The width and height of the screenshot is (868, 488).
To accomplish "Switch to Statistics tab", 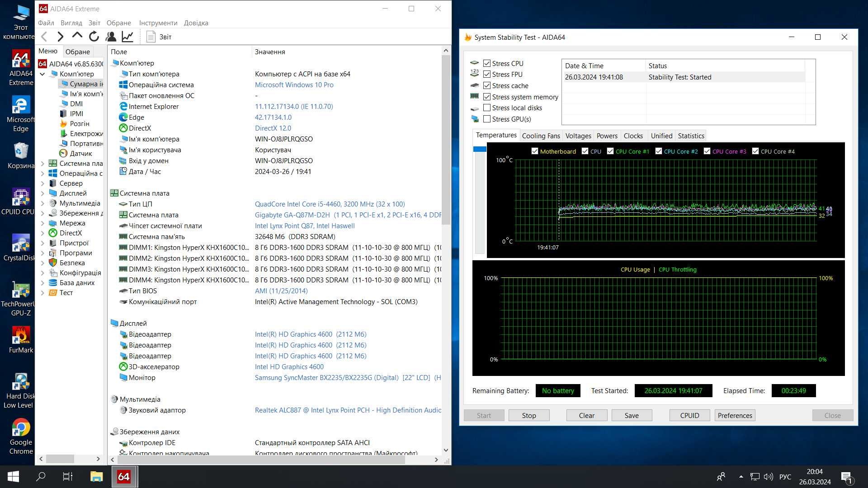I will tap(691, 136).
